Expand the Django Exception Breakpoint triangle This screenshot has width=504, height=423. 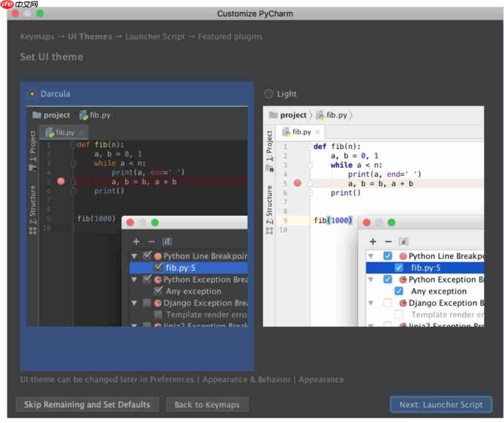coord(134,303)
